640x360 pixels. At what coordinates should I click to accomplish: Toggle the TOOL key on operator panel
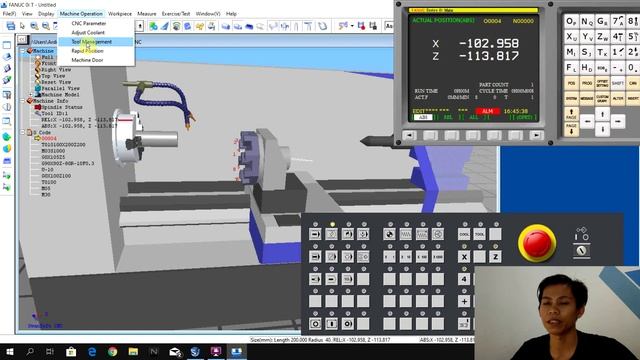[480, 234]
